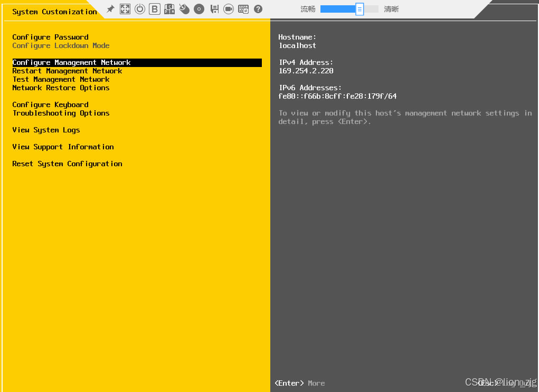Click the floppy disk icon
This screenshot has height=392, width=539.
(x=214, y=9)
